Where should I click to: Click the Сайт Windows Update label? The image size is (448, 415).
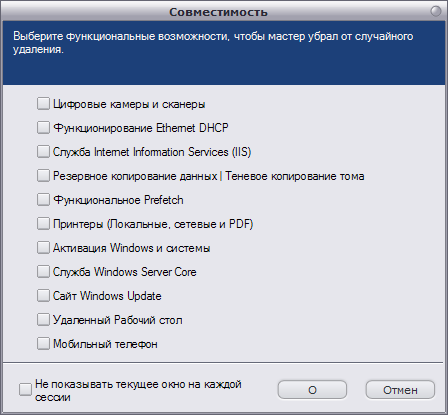point(107,296)
